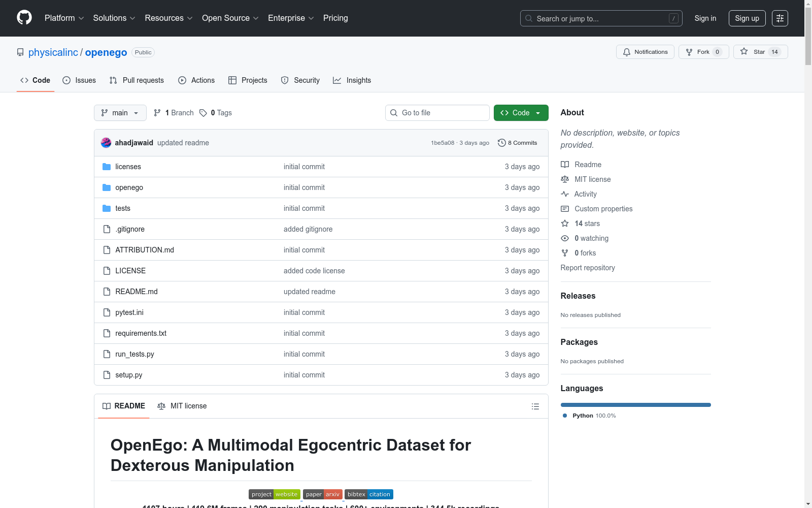
Task: Open the openego folder in file list
Action: coord(129,187)
